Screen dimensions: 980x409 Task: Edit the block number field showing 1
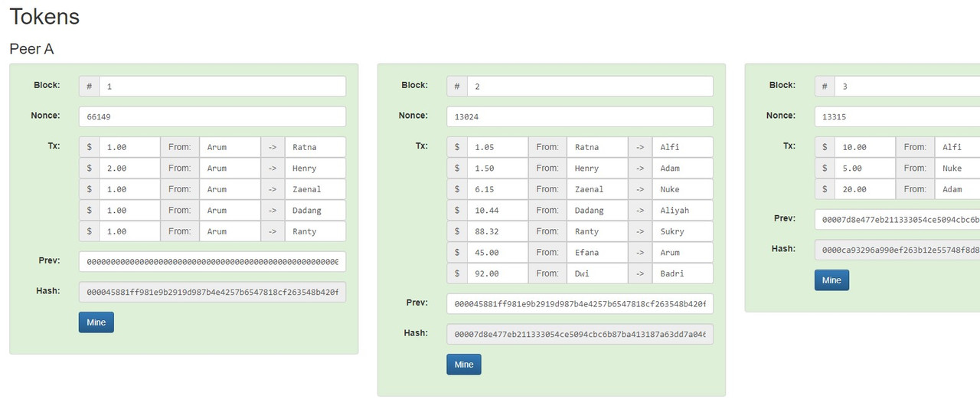pyautogui.click(x=222, y=87)
